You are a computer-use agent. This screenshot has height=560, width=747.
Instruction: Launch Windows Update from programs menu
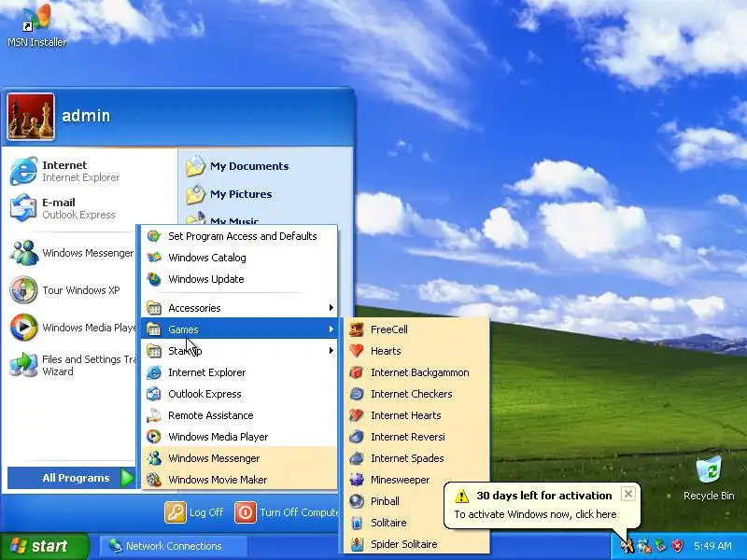pyautogui.click(x=239, y=279)
